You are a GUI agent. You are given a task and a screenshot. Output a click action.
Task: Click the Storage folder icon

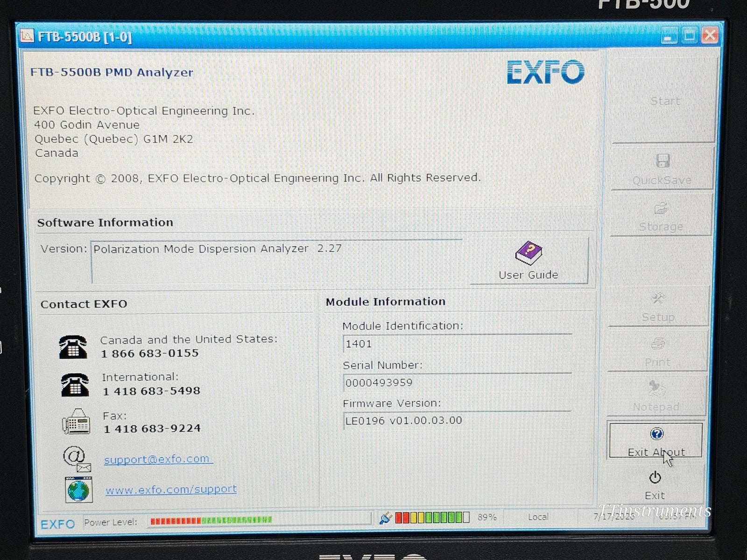coord(661,208)
